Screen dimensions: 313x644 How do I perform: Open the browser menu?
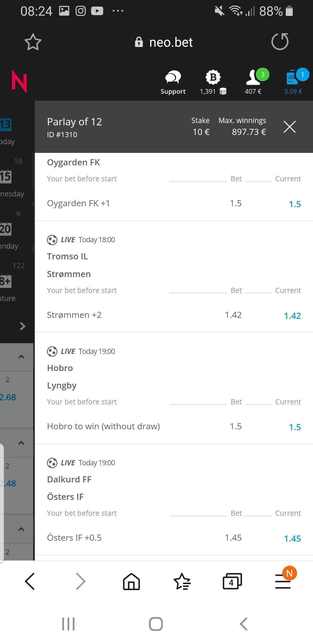click(x=283, y=581)
